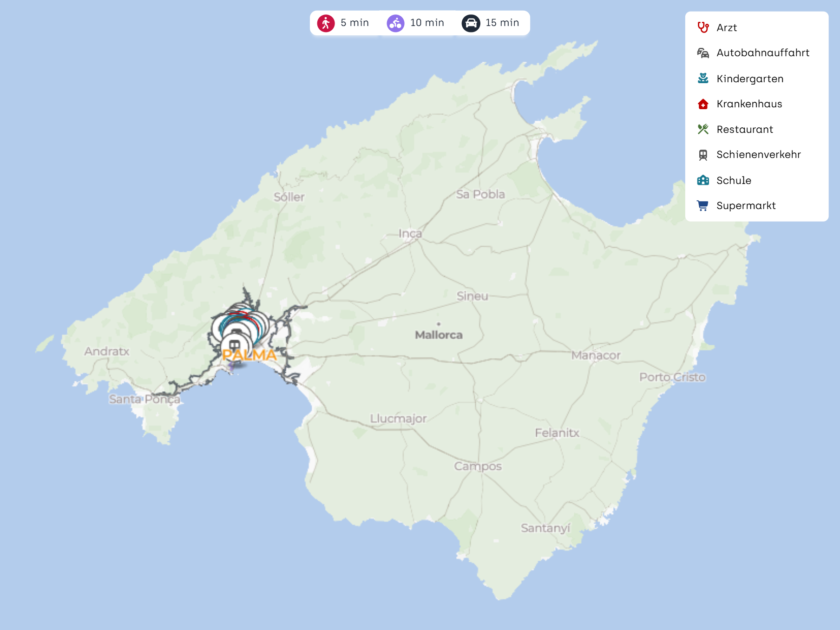Click the train station marker above Palma
The height and width of the screenshot is (630, 840).
pyautogui.click(x=235, y=345)
